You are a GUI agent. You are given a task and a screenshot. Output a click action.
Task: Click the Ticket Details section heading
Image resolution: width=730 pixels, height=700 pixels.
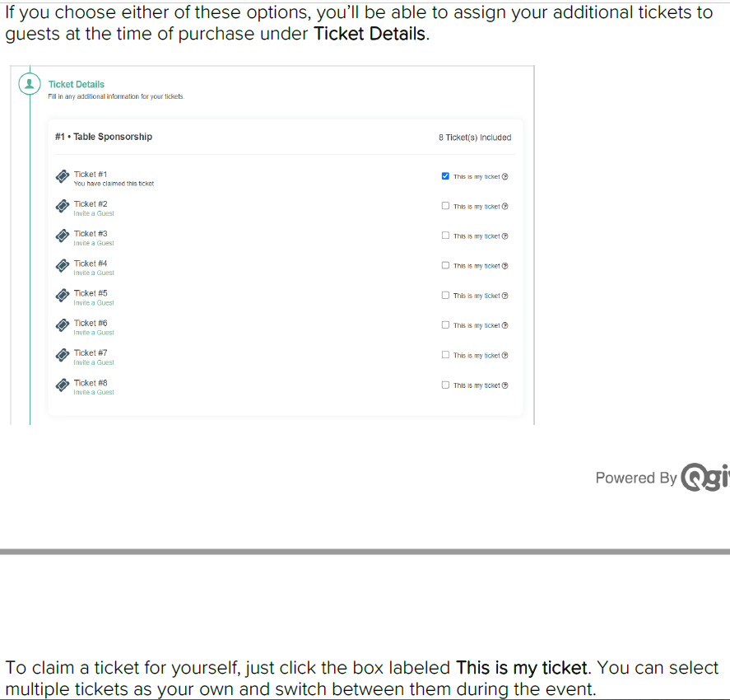77,84
